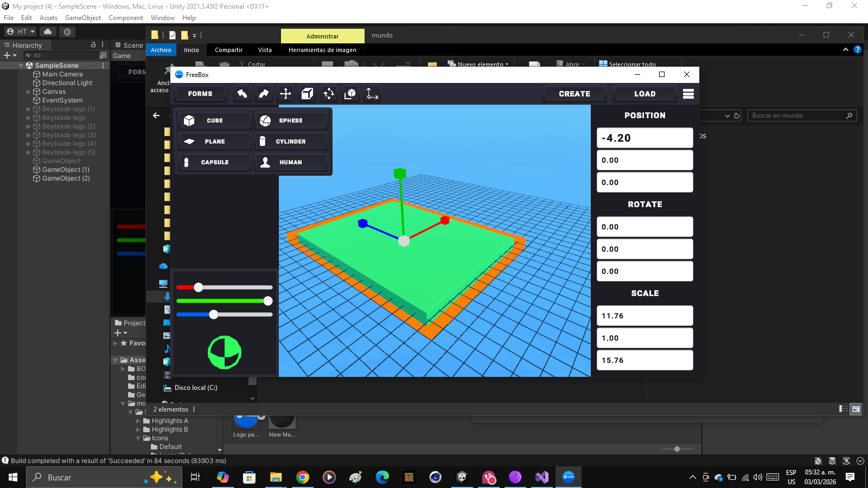
Task: Collapse the Icons folder in Project
Action: point(138,438)
